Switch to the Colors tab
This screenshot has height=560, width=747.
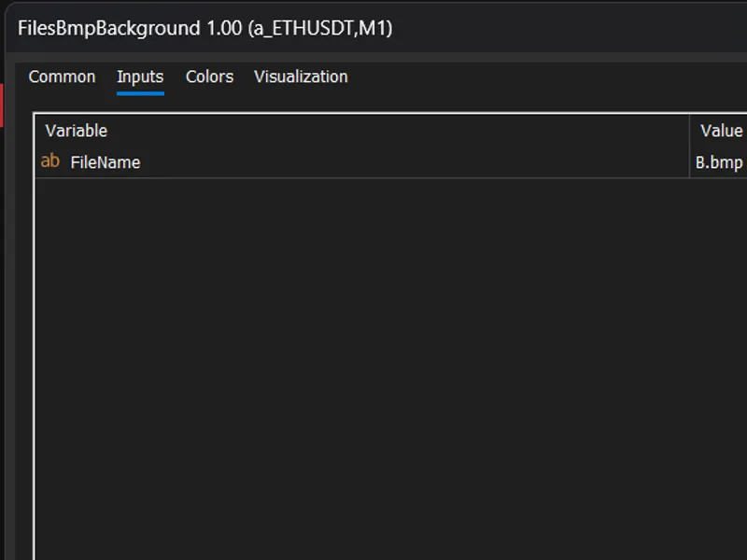[209, 77]
